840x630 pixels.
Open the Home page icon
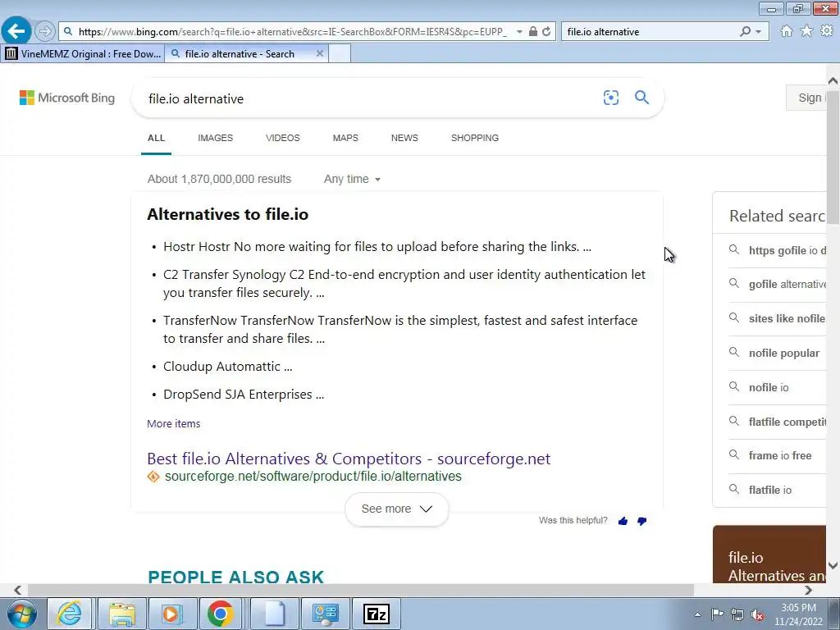click(x=787, y=31)
